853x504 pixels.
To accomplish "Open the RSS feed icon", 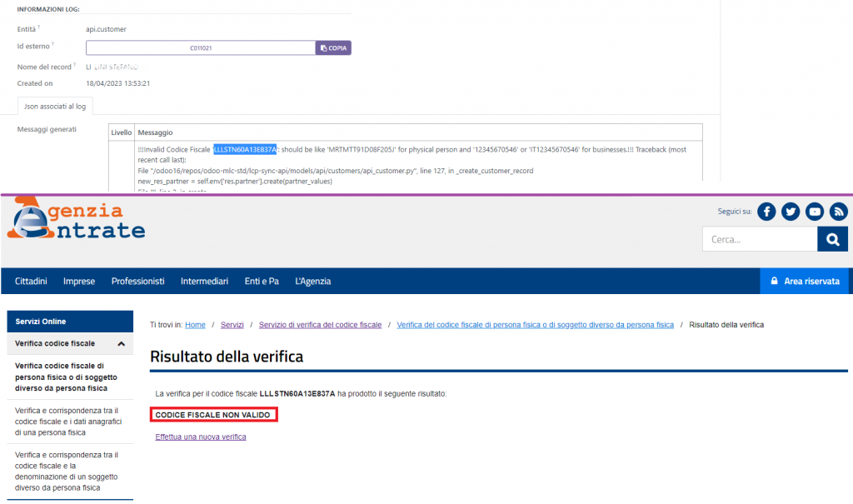I will (838, 212).
